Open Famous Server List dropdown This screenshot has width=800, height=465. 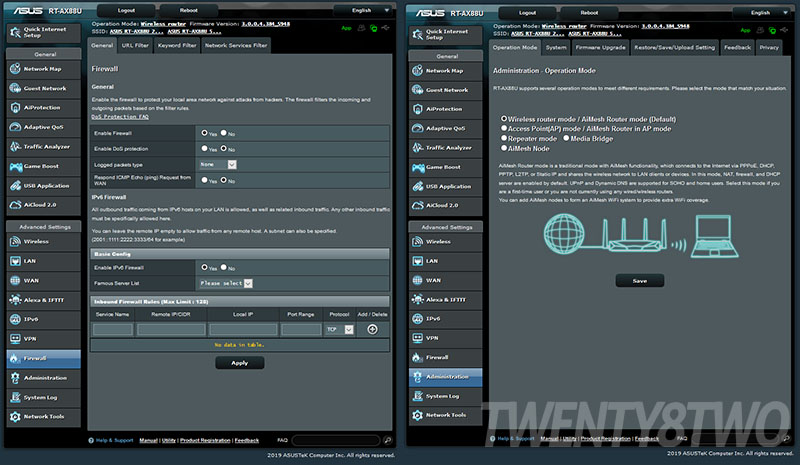point(226,283)
